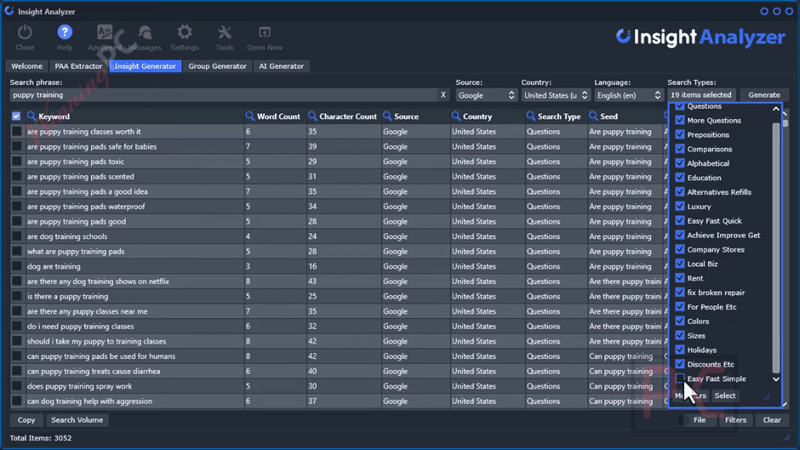Open the Source dropdown showing Google
Screen dimensions: 800x450
click(x=486, y=95)
